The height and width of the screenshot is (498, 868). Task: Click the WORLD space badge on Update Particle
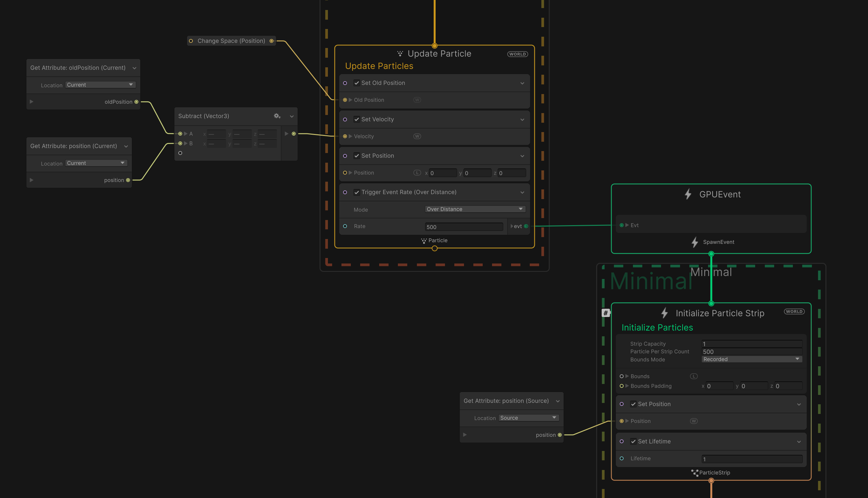(x=517, y=54)
